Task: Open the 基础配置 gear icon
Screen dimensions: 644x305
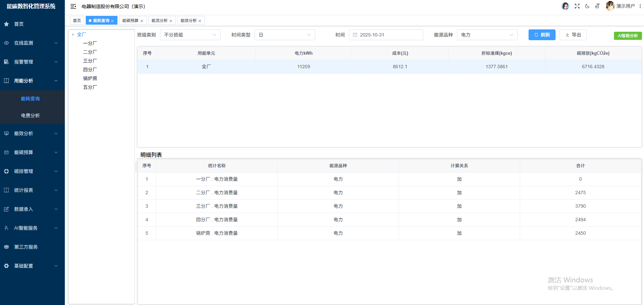Action: click(x=6, y=266)
